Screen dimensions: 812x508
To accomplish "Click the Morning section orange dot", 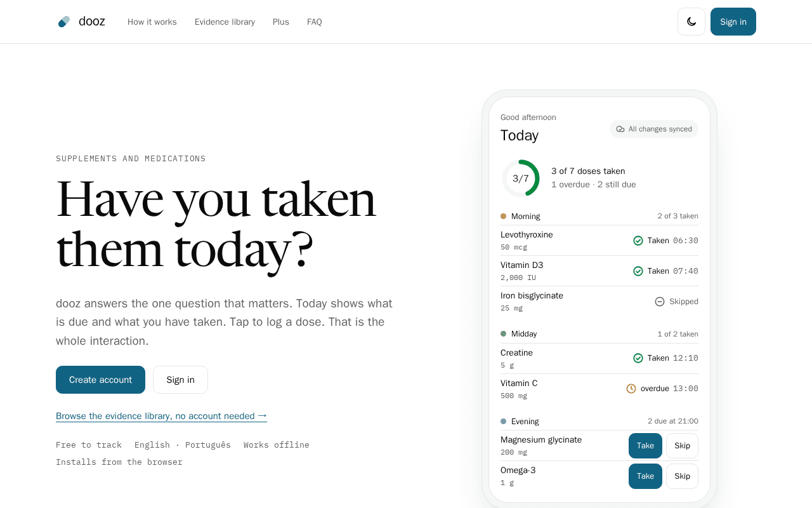I will point(503,217).
